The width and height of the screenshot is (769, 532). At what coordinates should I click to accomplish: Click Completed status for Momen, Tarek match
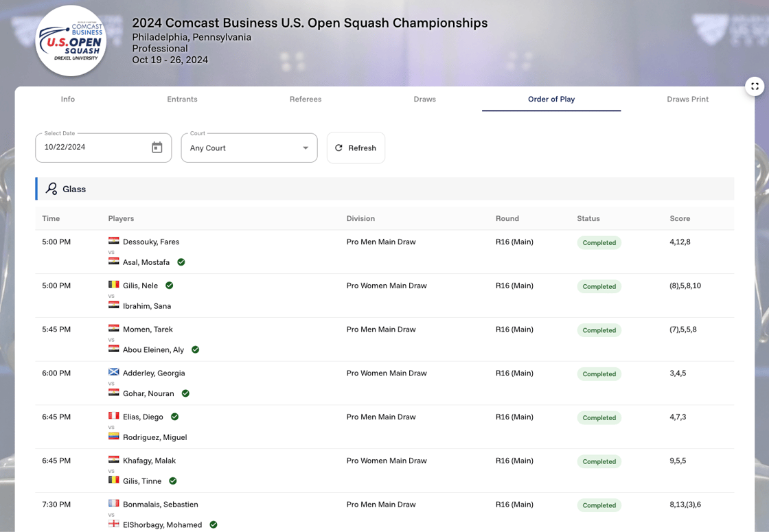(599, 330)
